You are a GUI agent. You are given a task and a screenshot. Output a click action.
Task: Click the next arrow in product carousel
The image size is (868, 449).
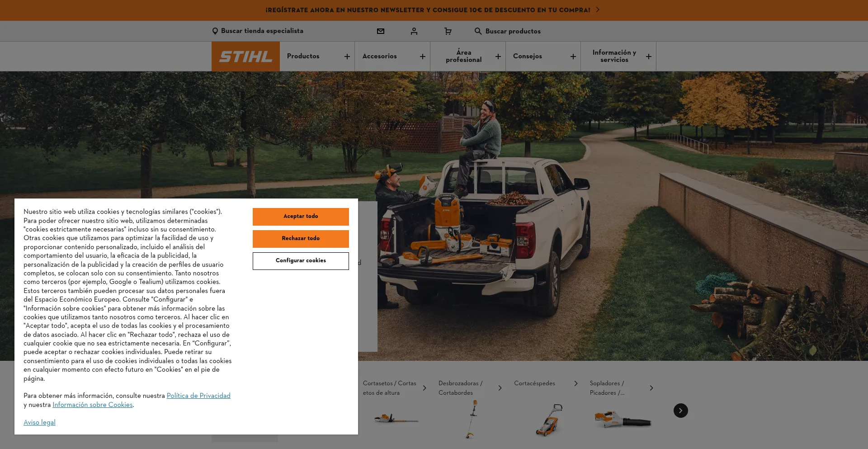680,411
